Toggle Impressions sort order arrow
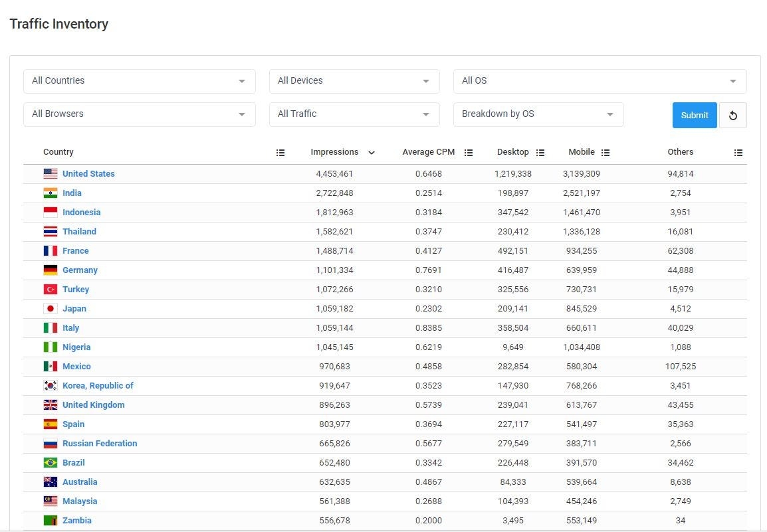 tap(372, 153)
